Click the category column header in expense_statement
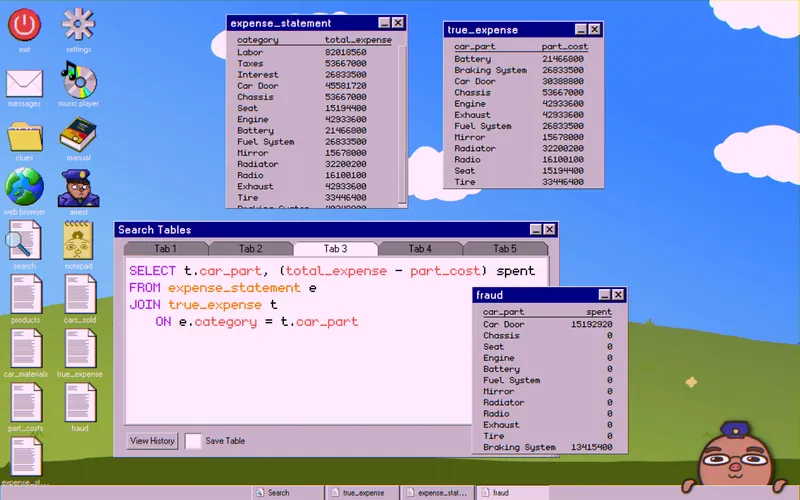This screenshot has width=800, height=500. 258,40
